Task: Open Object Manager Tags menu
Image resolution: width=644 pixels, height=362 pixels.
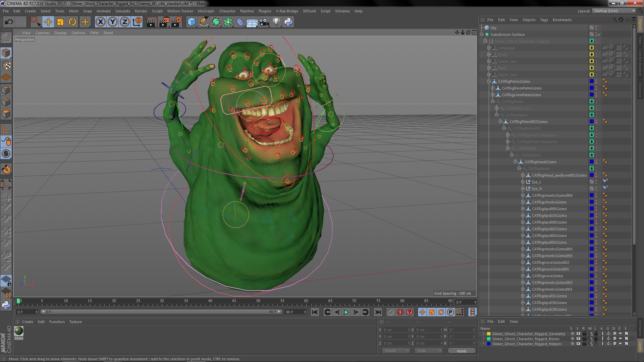Action: point(544,20)
